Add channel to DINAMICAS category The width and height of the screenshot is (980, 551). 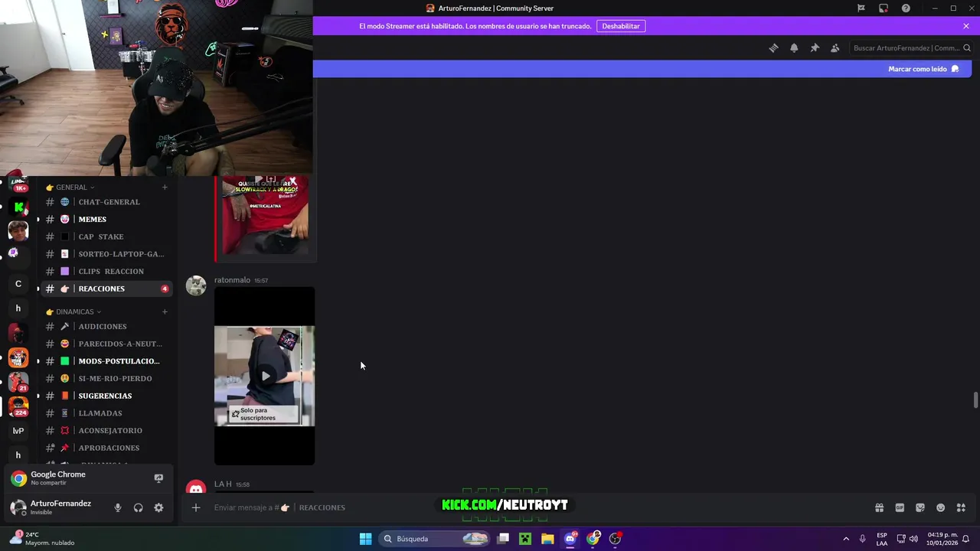pos(165,312)
